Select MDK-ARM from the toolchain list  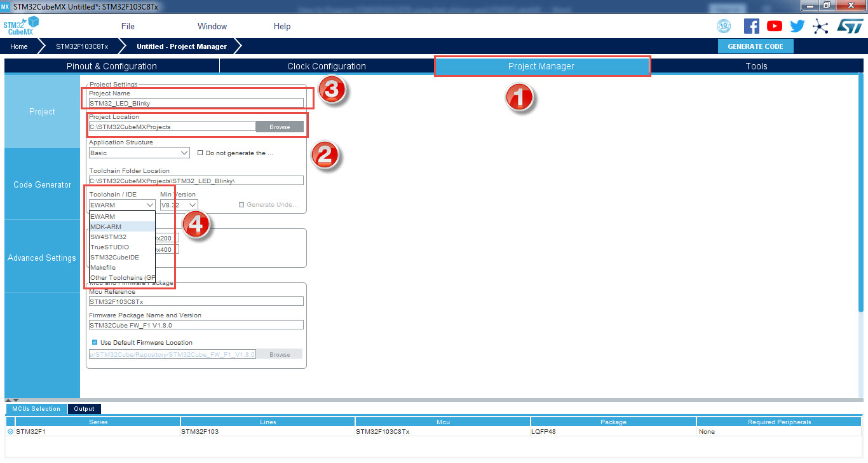122,226
